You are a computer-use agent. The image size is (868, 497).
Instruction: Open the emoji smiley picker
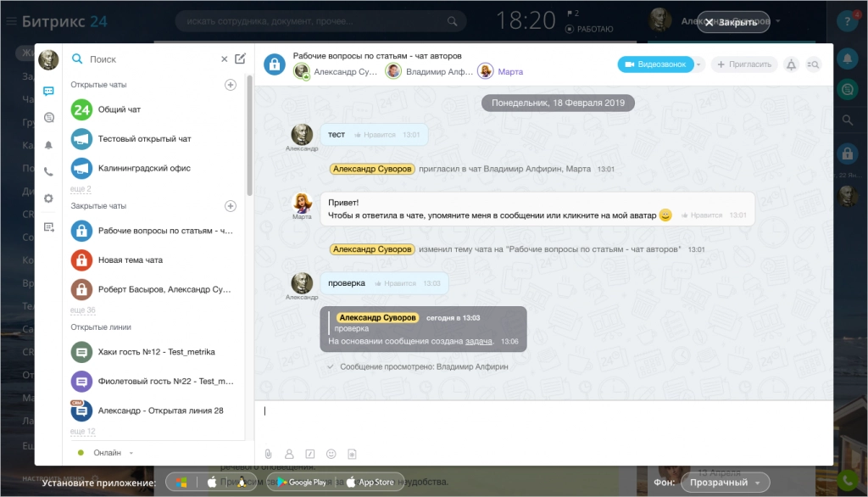click(331, 454)
